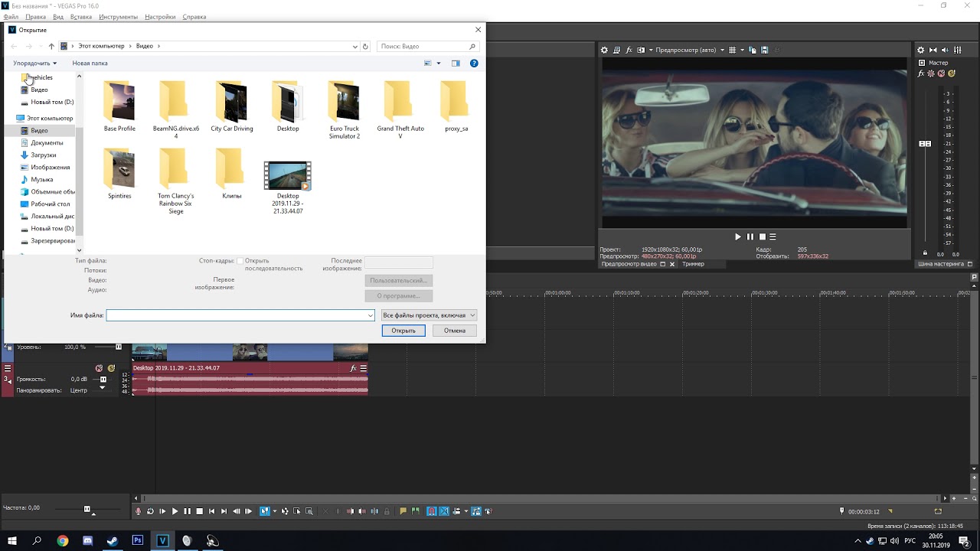
Task: Adjust the 'Частота' rate slider
Action: pyautogui.click(x=87, y=509)
